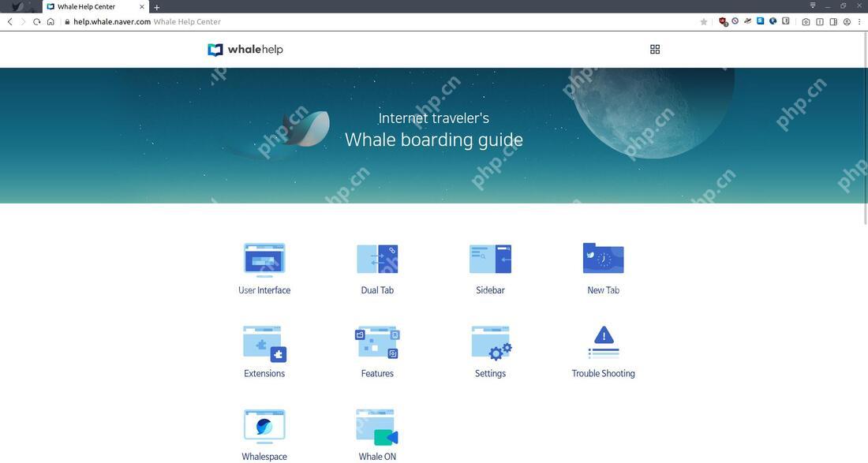Viewport: 868px width, 463px height.
Task: Click the forward navigation arrow
Action: tap(23, 21)
